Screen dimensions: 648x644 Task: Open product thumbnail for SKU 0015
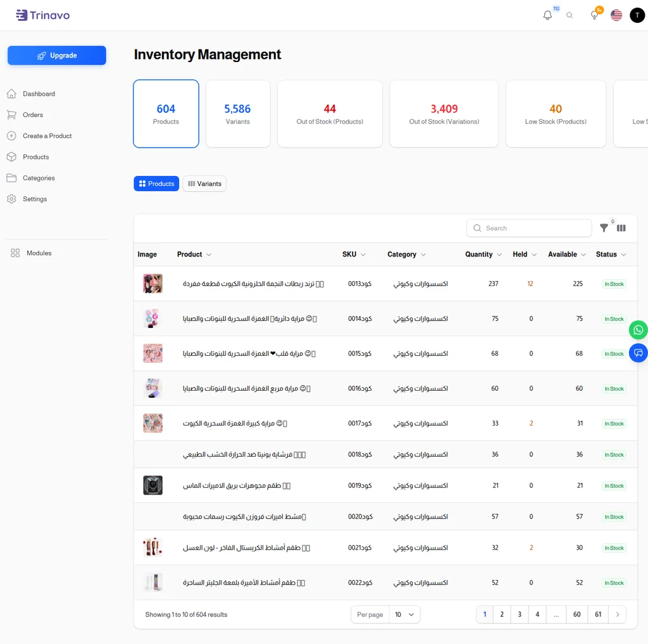tap(153, 353)
